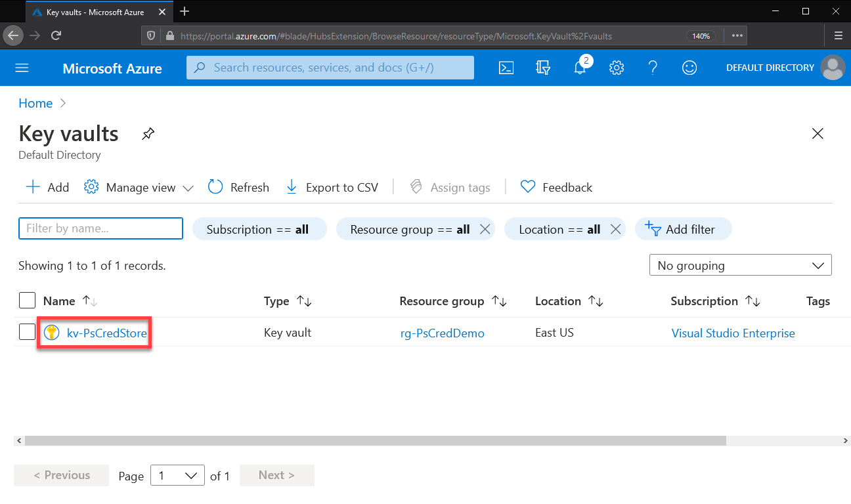
Task: Click the Tags column header
Action: 818,301
